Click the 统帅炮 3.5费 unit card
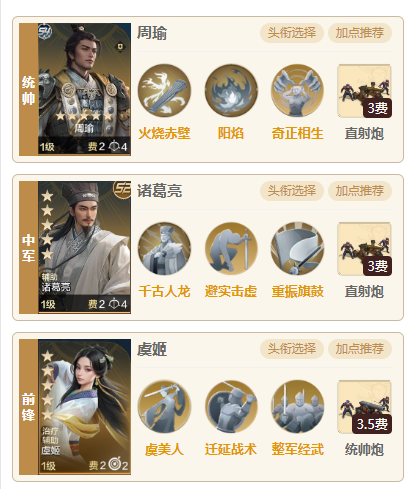 pos(364,407)
